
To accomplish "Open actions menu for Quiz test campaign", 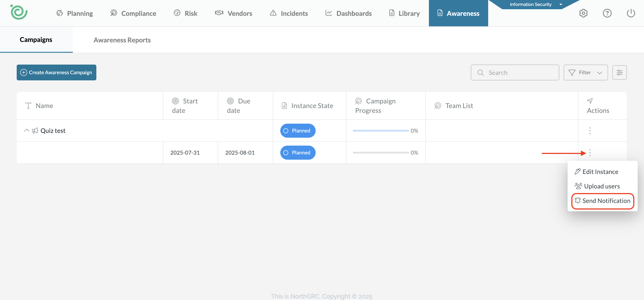I will point(590,131).
